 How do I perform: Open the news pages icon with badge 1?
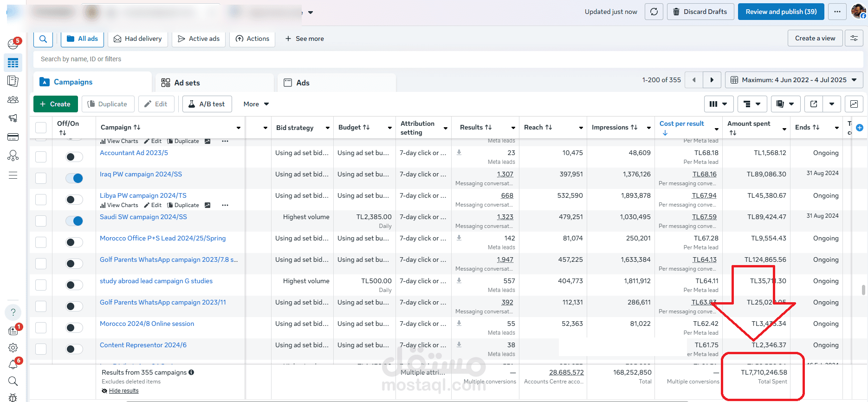pos(13,331)
